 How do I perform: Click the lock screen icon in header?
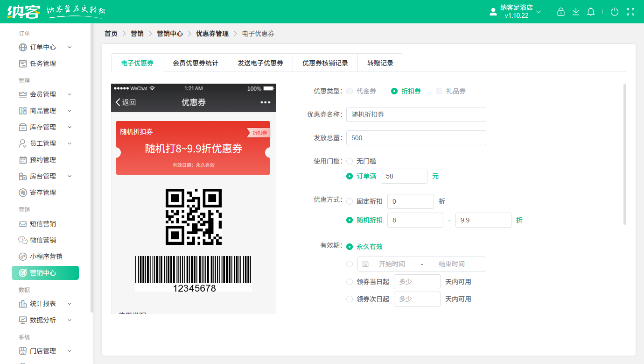pyautogui.click(x=561, y=12)
